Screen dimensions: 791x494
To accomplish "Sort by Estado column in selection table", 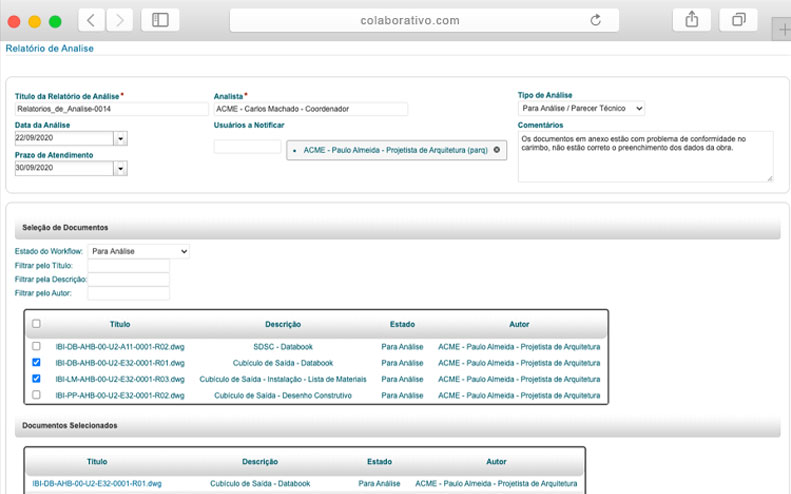I will tap(402, 324).
